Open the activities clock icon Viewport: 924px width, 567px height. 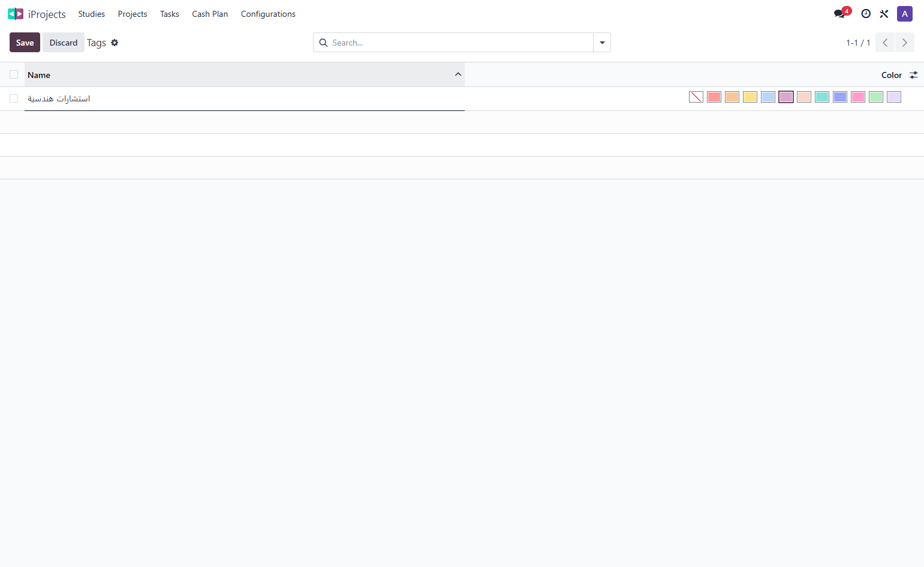coord(866,14)
